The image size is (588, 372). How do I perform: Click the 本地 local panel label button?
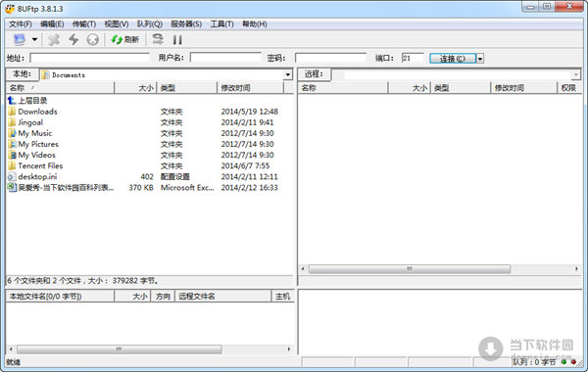tap(23, 74)
